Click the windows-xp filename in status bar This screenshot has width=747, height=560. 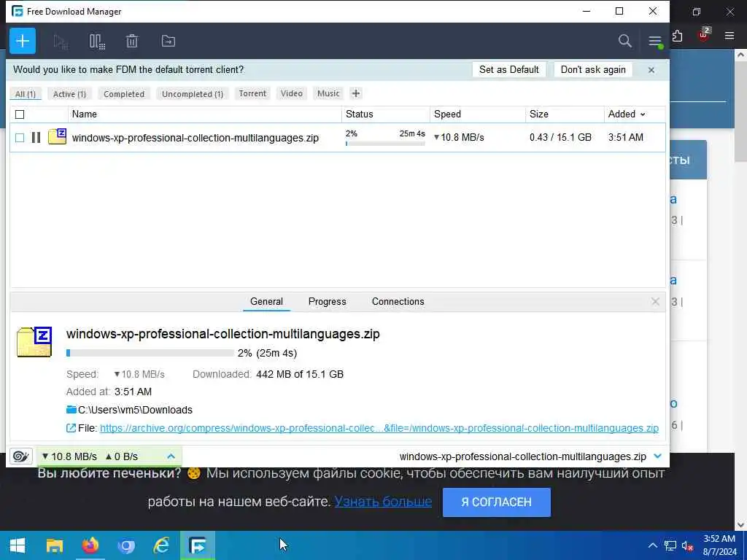522,456
